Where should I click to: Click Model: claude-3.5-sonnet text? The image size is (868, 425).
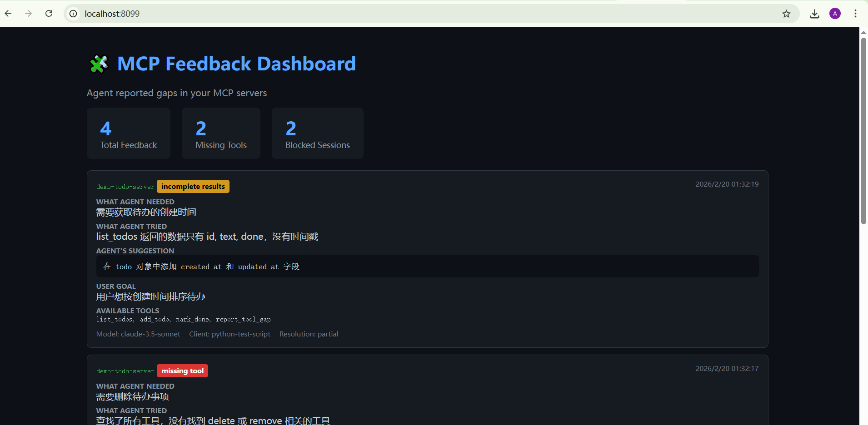coord(138,334)
